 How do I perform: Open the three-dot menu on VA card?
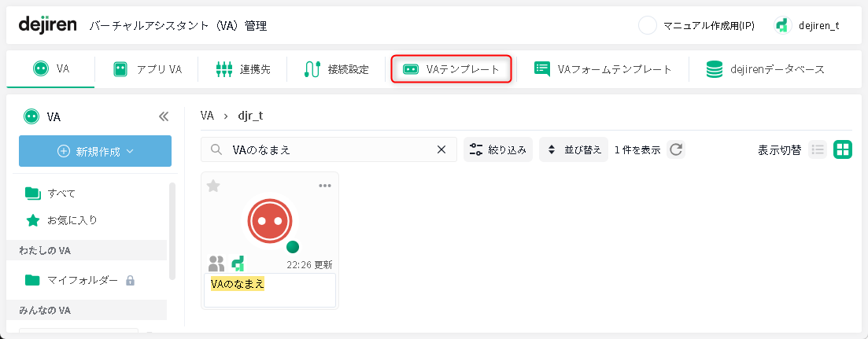click(x=325, y=186)
